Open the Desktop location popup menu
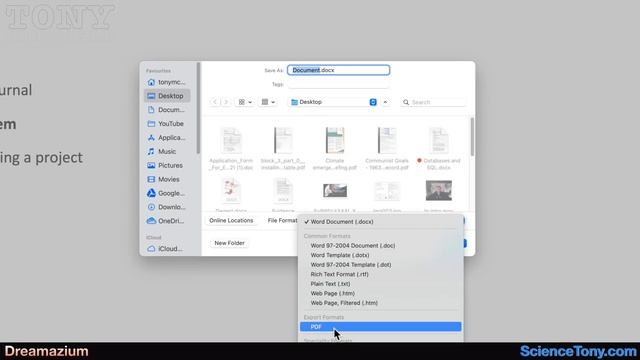The width and height of the screenshot is (640, 360). pos(333,102)
